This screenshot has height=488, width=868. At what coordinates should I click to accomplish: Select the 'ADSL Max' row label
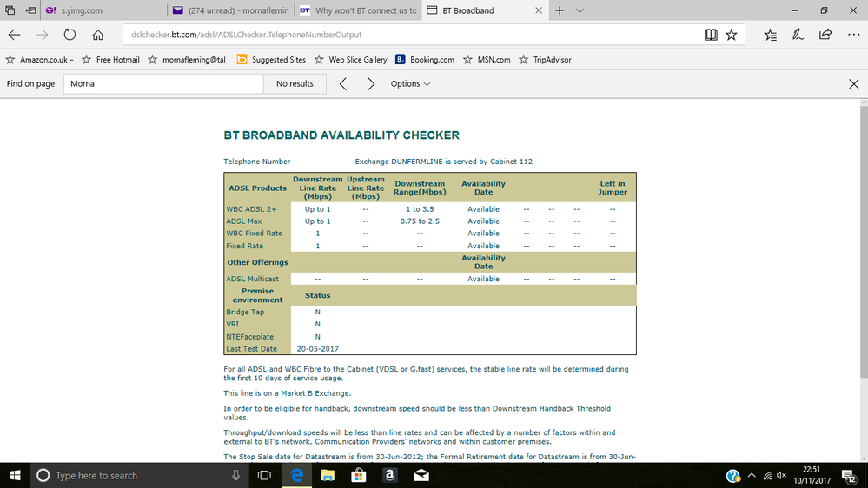click(243, 221)
